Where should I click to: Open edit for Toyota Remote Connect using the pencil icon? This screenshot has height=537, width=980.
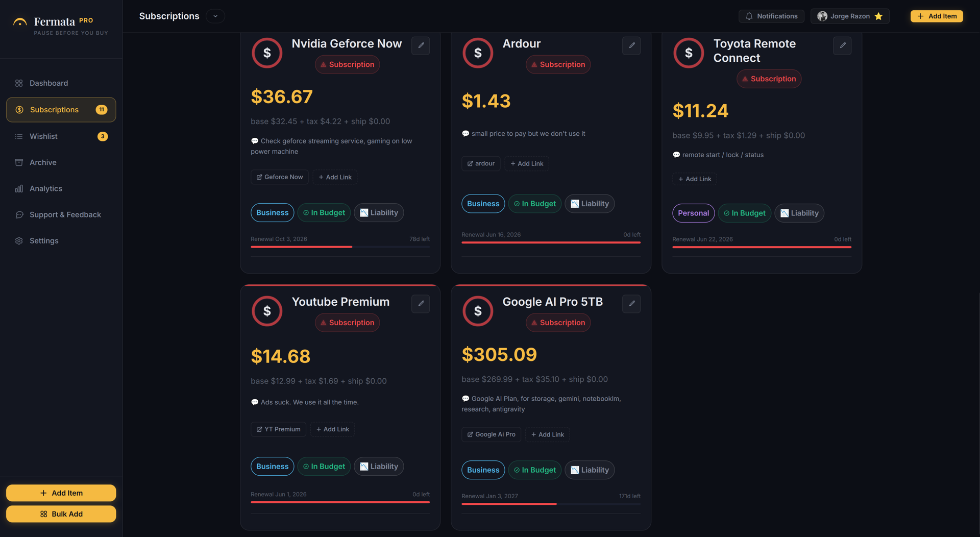click(x=842, y=45)
